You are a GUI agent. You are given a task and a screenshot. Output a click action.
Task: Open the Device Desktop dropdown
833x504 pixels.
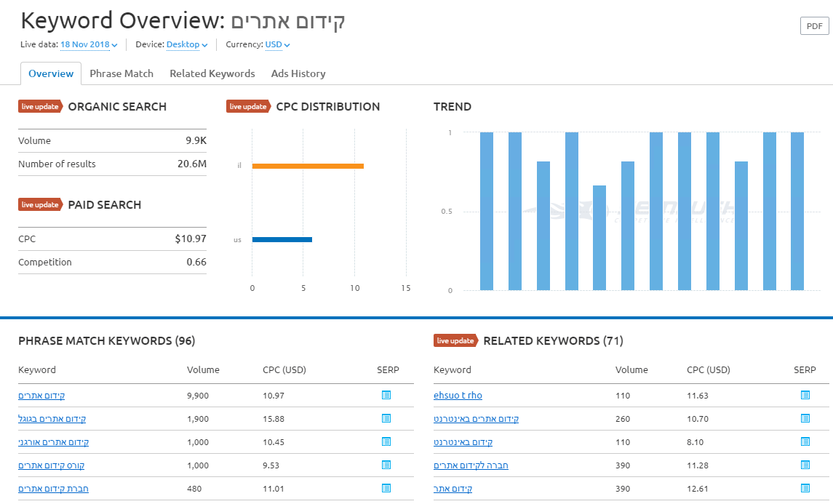[186, 44]
